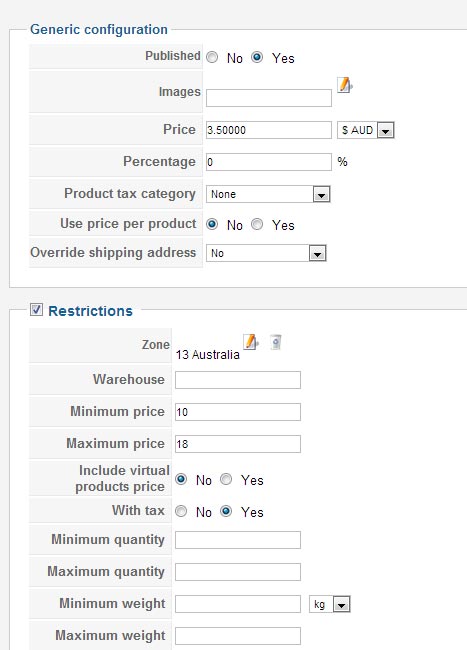Image resolution: width=467 pixels, height=650 pixels.
Task: Select Yes for Use price per product
Action: click(257, 224)
